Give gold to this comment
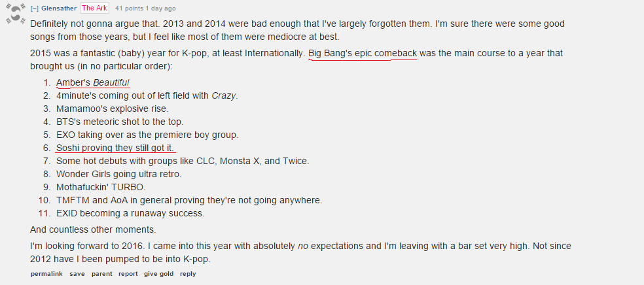644x285 pixels. click(x=158, y=274)
